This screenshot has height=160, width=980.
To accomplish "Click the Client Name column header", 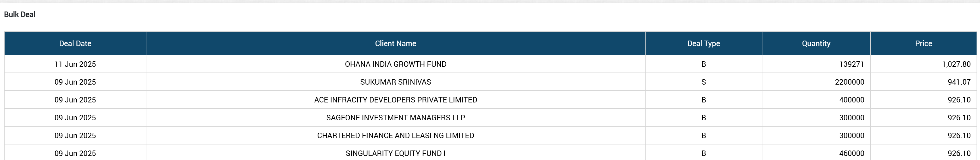I will coord(395,43).
